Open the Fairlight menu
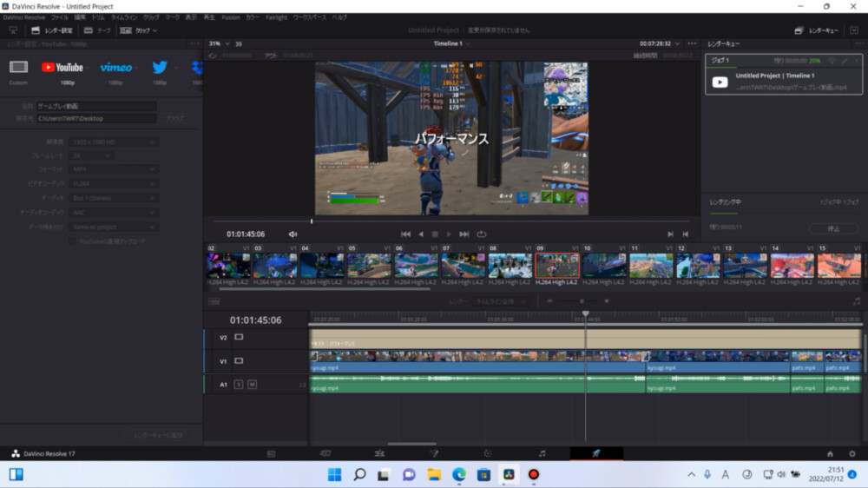Screen dimensions: 868x488 [x=276, y=17]
